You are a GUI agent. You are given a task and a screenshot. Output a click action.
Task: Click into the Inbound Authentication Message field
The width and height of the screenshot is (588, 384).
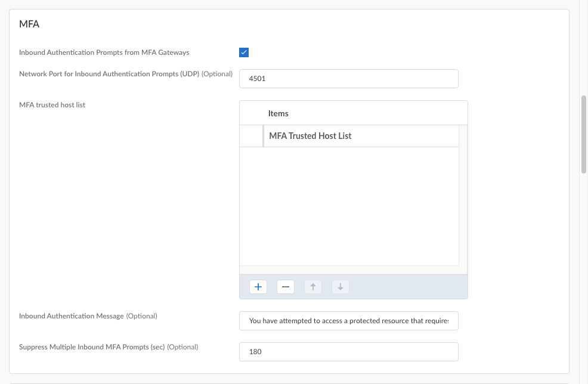(348, 320)
